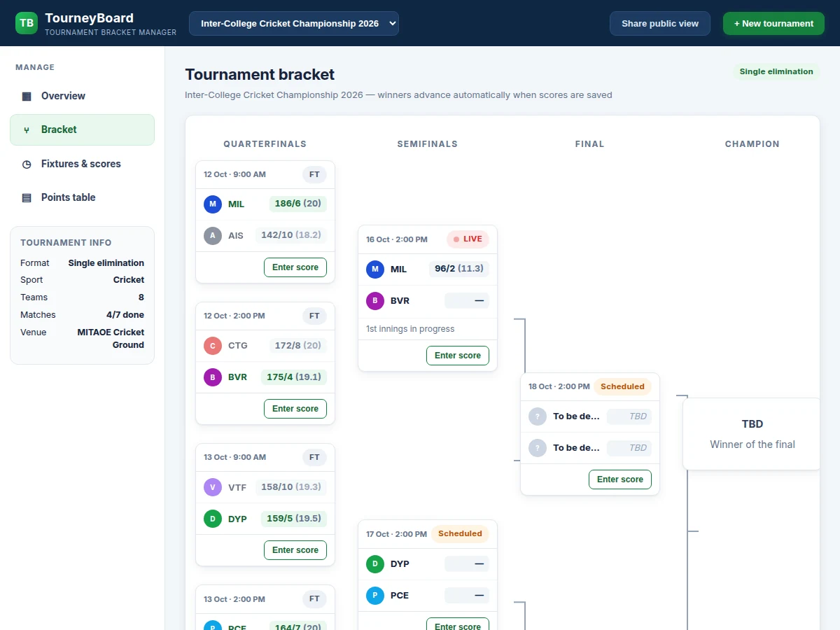Screen dimensions: 840x630
Task: Click 'Winner of the final' text
Action: 752,444
